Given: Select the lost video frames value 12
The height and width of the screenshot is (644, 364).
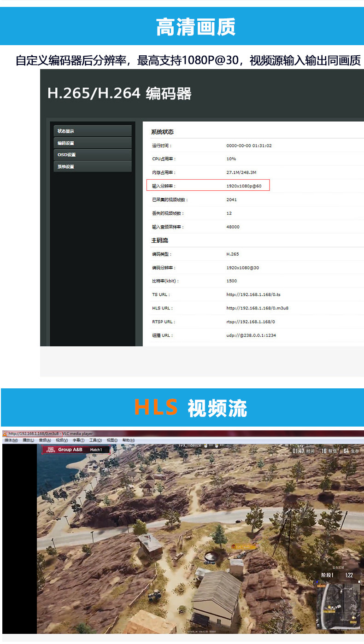Looking at the screenshot, I should 229,213.
